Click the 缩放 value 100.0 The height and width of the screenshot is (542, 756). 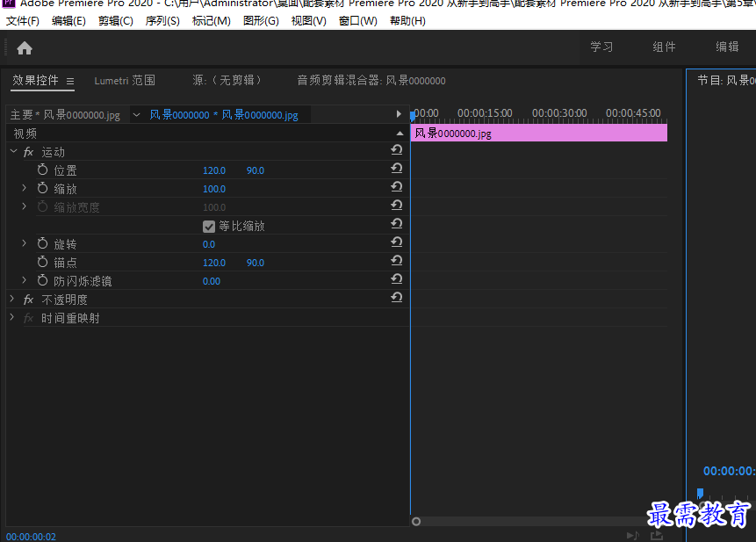214,189
